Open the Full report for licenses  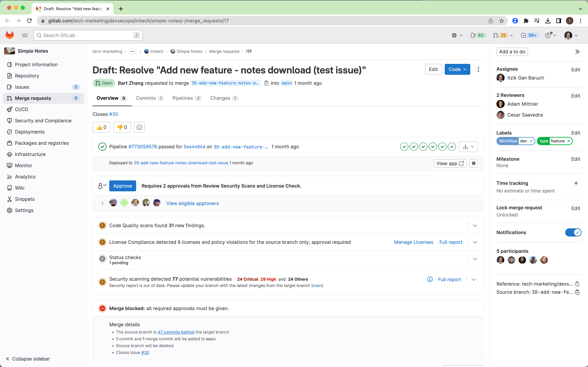coord(451,242)
